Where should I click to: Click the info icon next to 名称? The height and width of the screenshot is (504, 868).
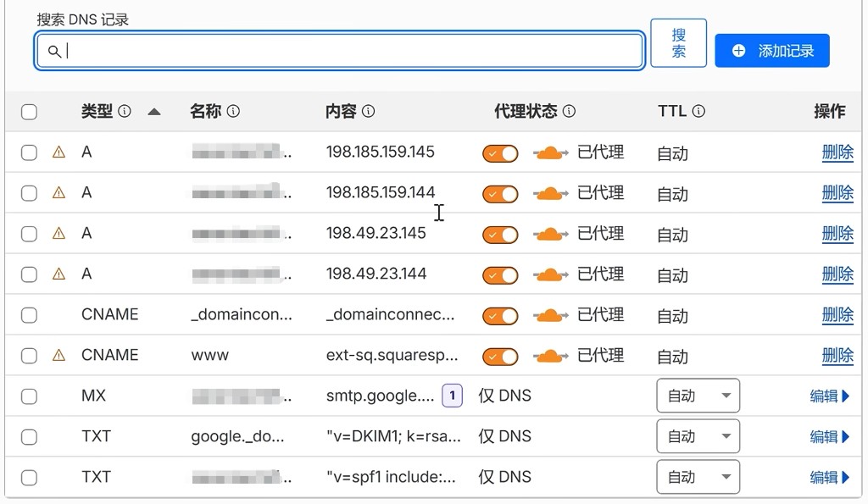click(x=234, y=111)
